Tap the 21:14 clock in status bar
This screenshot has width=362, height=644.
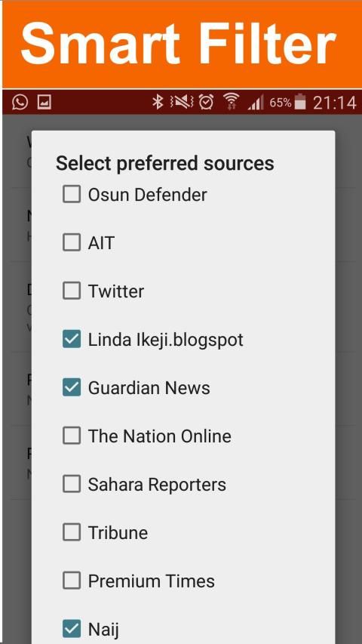(x=335, y=102)
